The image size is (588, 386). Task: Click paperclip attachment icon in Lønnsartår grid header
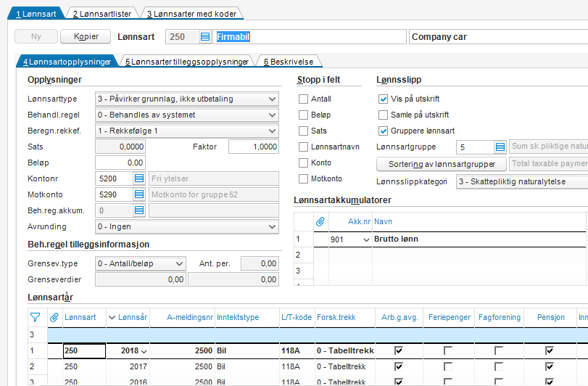pyautogui.click(x=54, y=316)
